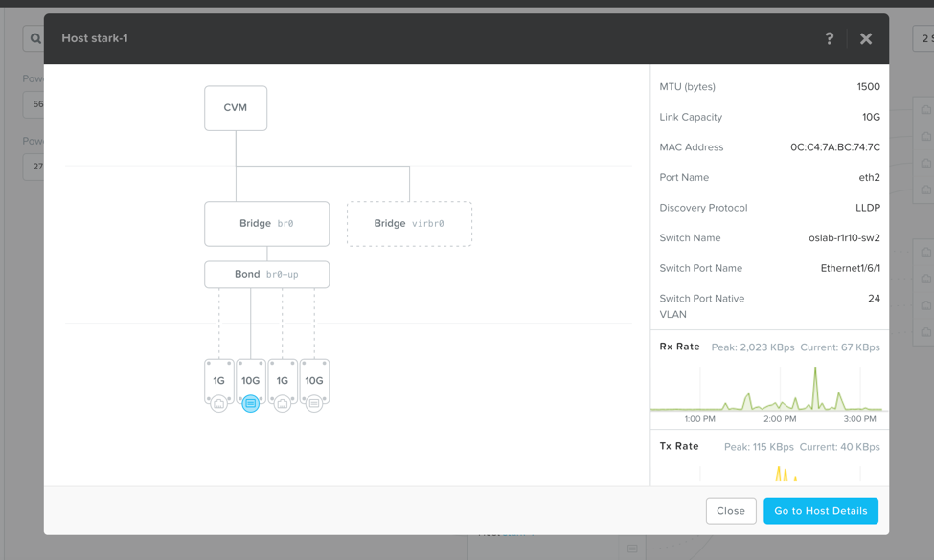The image size is (934, 560).
Task: Click the CVM node box
Action: (x=236, y=108)
